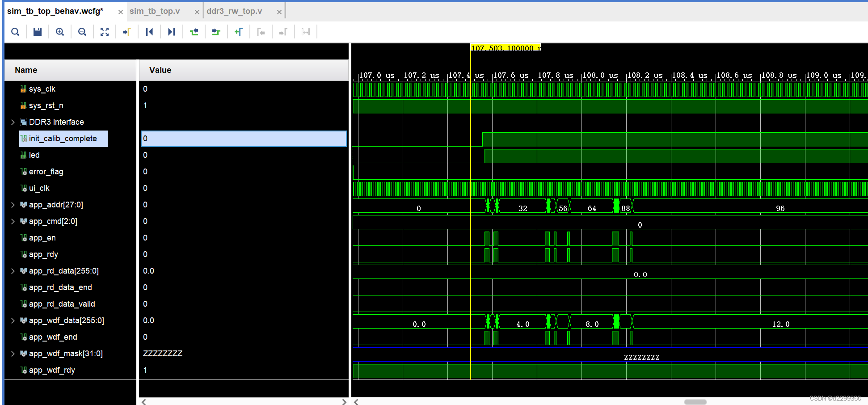Click the yellow cursor time label

tap(506, 47)
